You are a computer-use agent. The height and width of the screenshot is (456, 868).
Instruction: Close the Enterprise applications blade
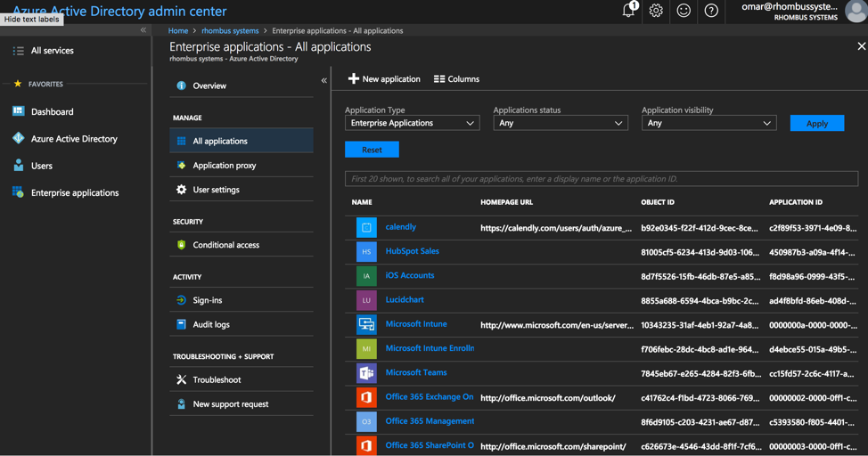coord(862,46)
